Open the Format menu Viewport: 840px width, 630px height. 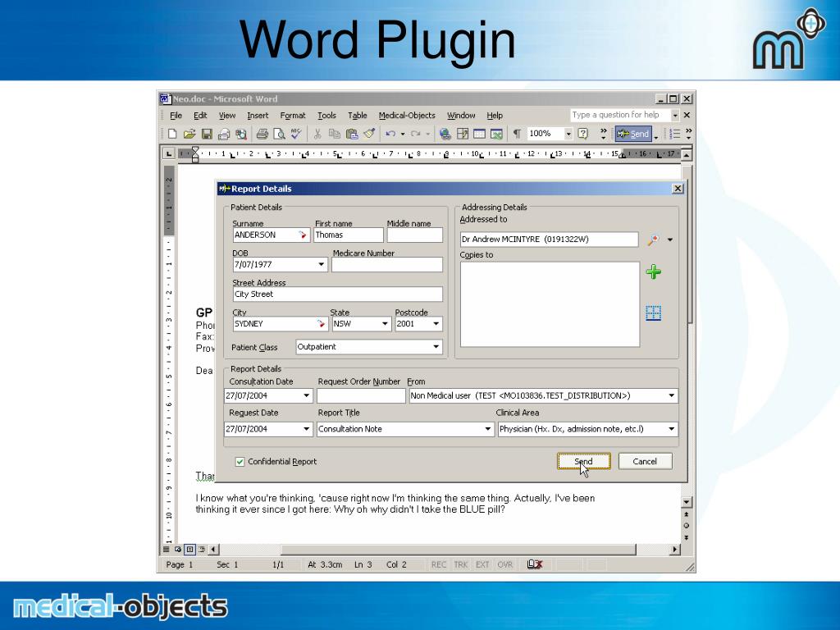click(293, 115)
